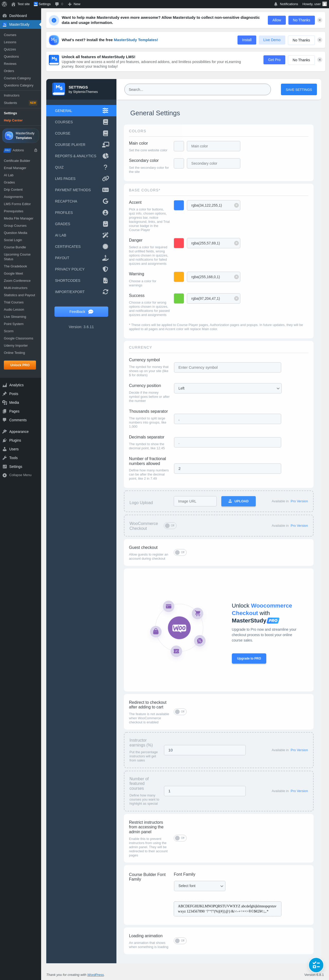This screenshot has width=329, height=980.
Task: Click the Get Pro button
Action: click(274, 60)
